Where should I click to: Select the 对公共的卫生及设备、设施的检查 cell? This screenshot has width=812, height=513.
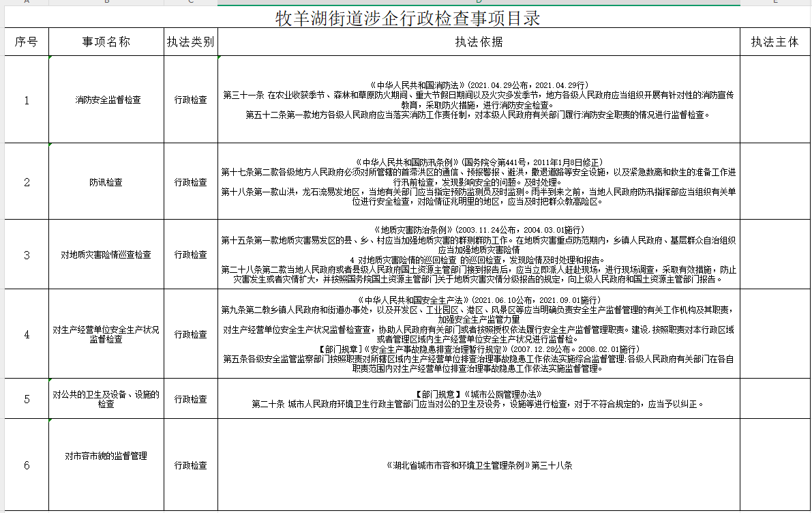click(107, 399)
